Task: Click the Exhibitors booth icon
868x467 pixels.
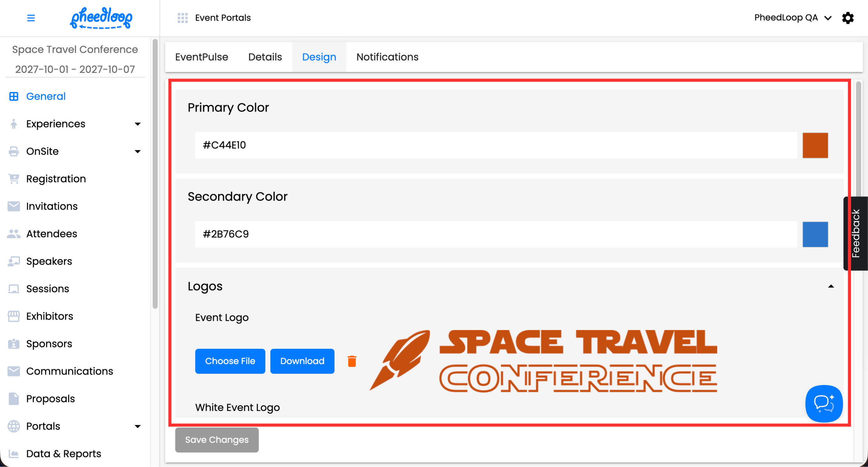Action: click(14, 316)
